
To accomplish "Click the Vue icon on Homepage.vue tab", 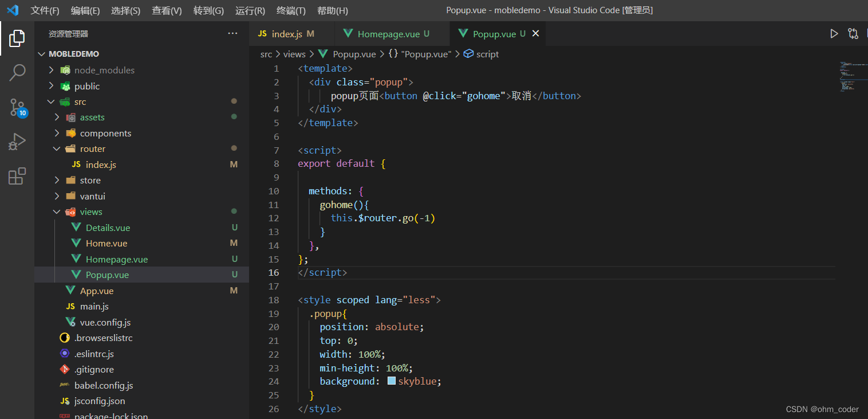I will tap(348, 34).
